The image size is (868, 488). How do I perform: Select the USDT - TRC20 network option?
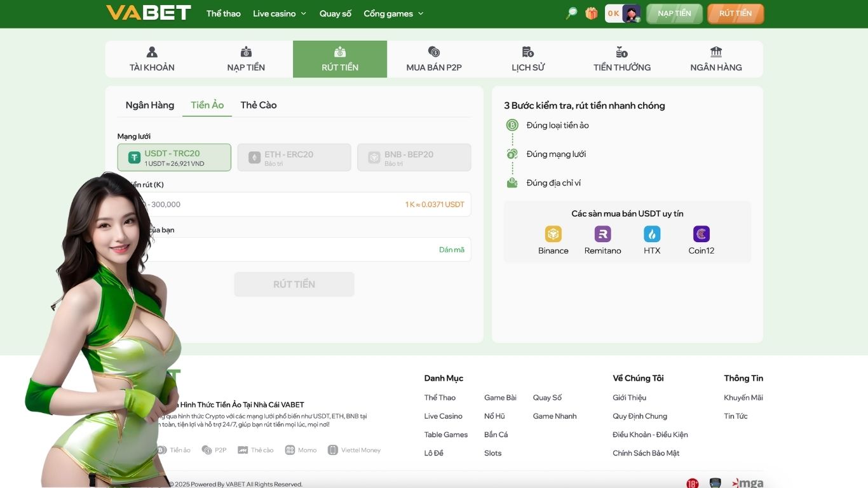click(x=174, y=158)
